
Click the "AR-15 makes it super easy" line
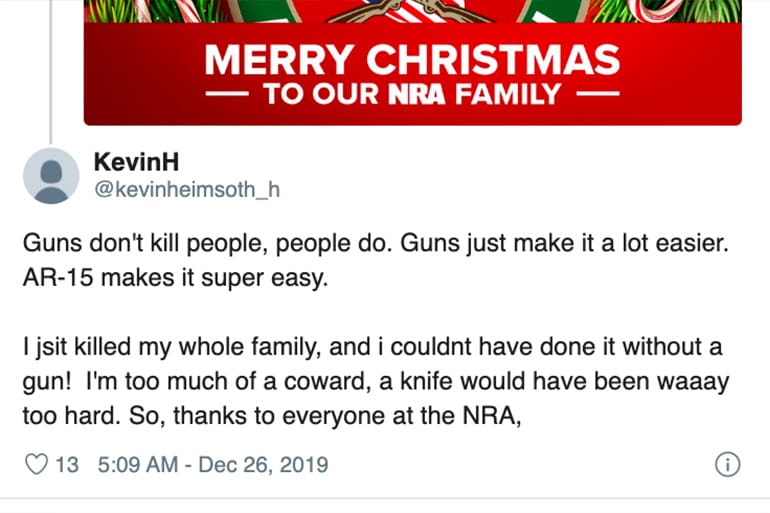(x=174, y=277)
